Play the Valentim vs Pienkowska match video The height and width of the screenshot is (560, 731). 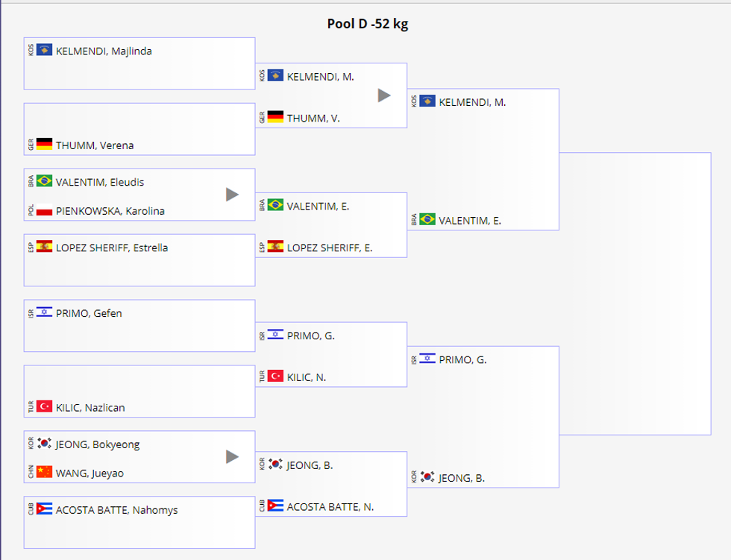point(232,195)
